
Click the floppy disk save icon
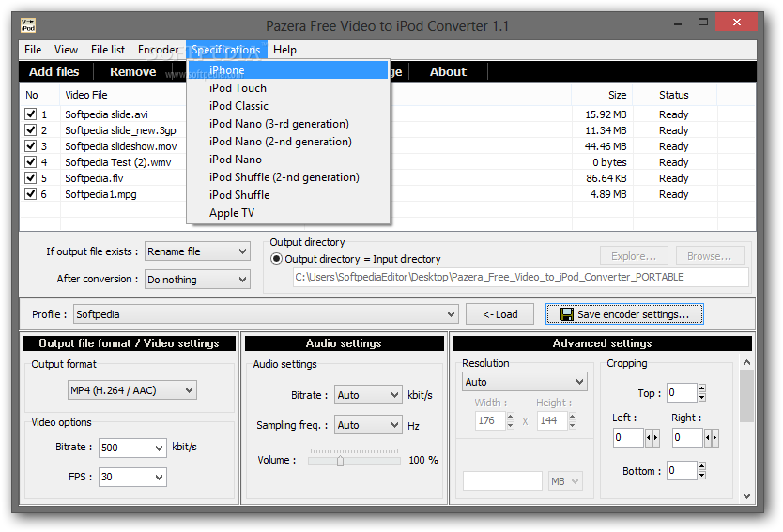[x=566, y=314]
